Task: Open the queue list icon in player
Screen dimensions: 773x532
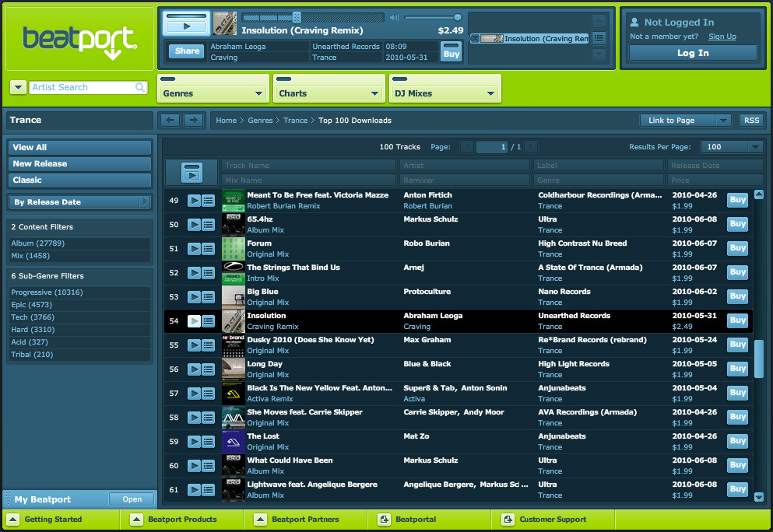Action: 599,38
